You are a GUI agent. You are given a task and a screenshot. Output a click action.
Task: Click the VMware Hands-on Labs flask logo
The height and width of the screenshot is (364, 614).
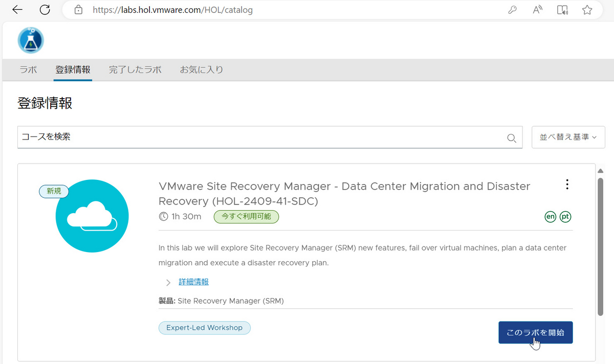tap(31, 40)
